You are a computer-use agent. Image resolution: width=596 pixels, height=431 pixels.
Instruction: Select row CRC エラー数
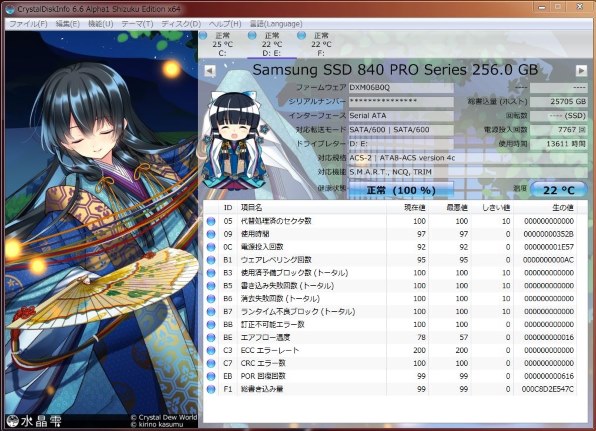(x=390, y=363)
